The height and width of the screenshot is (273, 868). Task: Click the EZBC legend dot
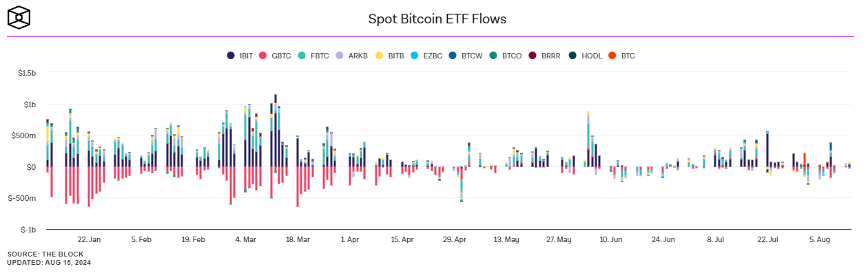click(x=414, y=55)
